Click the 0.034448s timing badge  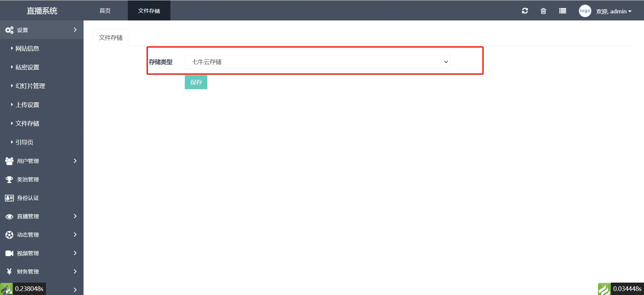click(x=627, y=289)
